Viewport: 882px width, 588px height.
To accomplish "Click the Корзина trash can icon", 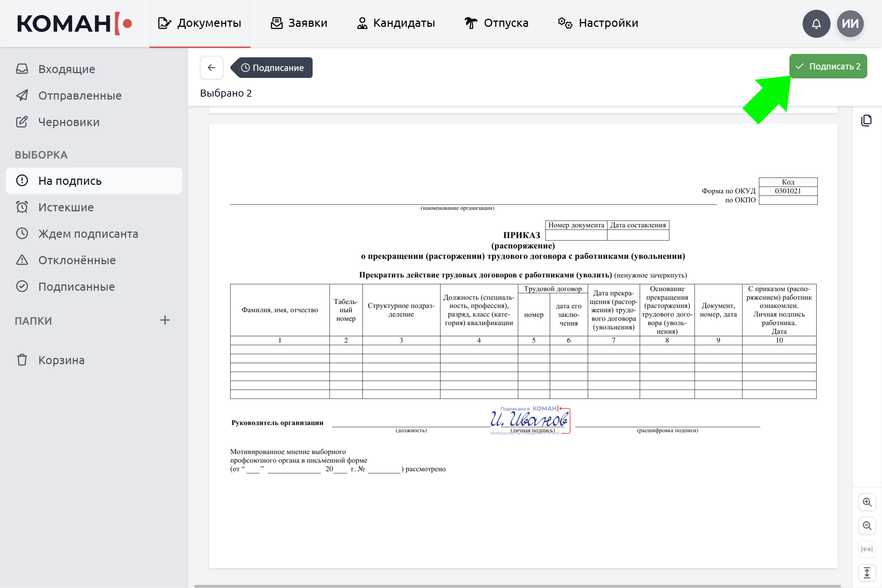I will (22, 360).
